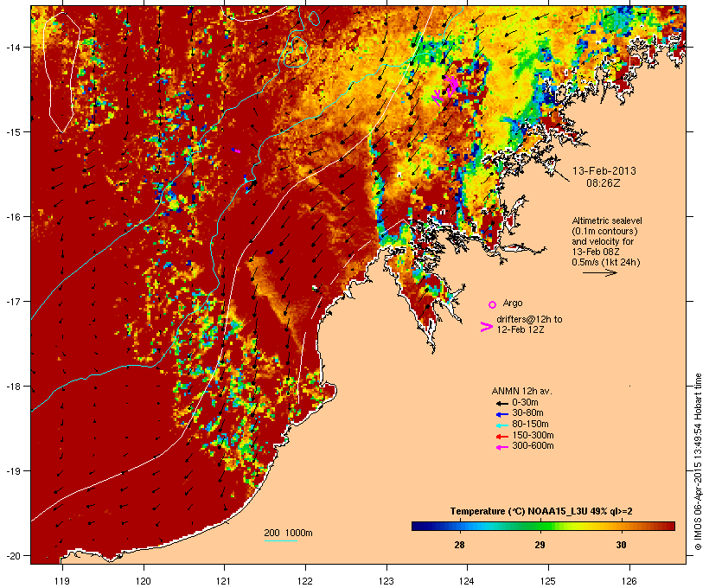Click the -14 latitude axis label
Viewport: 709px width, 588px height.
click(12, 47)
